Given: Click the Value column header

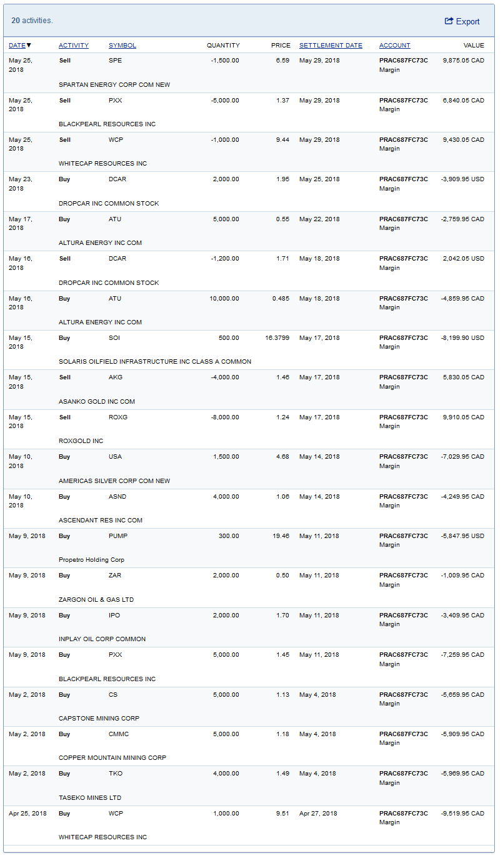Looking at the screenshot, I should click(474, 46).
